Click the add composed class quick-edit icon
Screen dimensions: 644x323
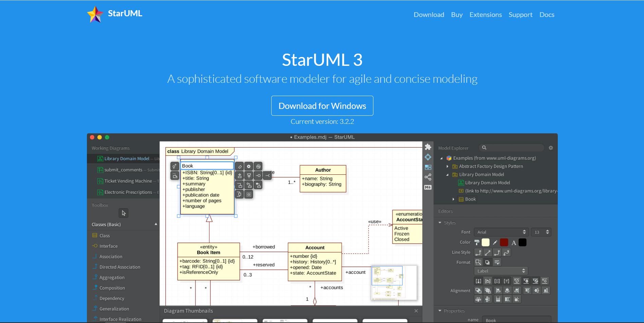258,185
